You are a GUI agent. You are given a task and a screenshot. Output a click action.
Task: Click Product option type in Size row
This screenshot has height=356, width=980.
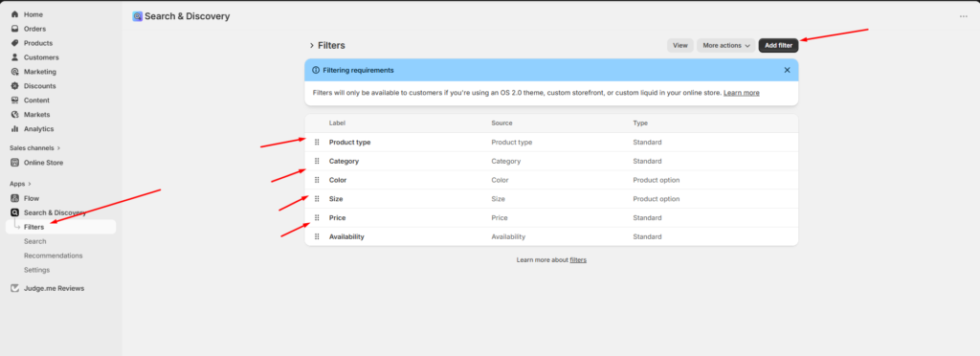tap(657, 199)
